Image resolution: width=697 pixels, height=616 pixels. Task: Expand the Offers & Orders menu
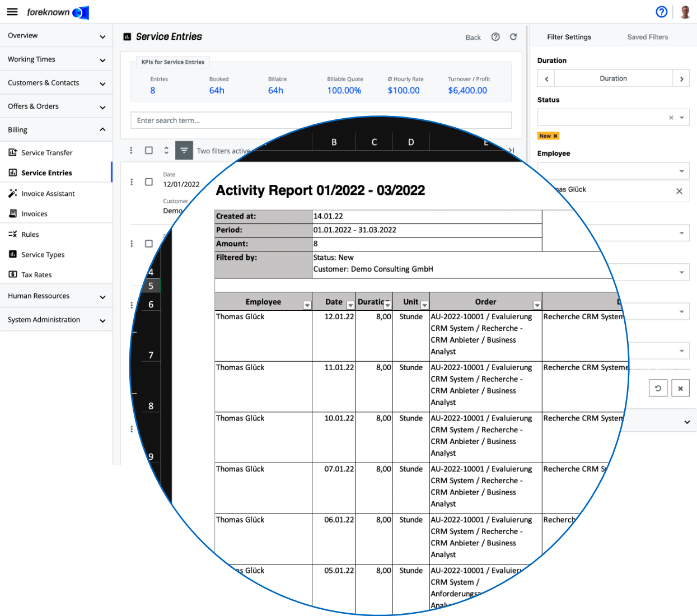pos(56,106)
